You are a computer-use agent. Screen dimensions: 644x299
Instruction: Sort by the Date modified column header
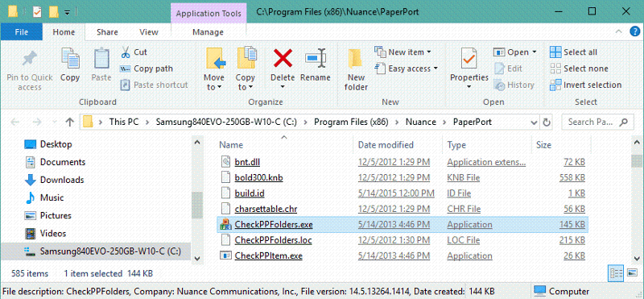[386, 145]
